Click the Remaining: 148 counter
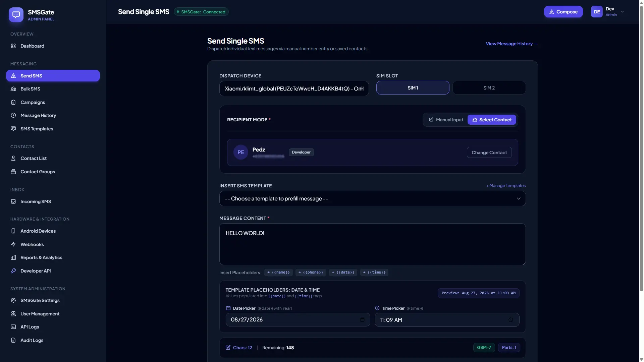The height and width of the screenshot is (362, 644). coord(278,348)
